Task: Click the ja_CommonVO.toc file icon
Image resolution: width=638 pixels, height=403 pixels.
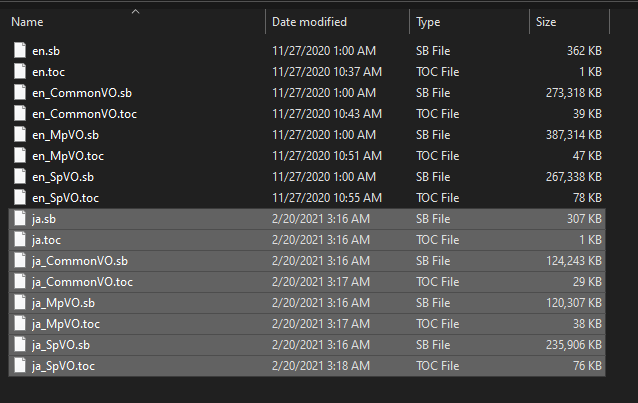Action: coord(20,282)
